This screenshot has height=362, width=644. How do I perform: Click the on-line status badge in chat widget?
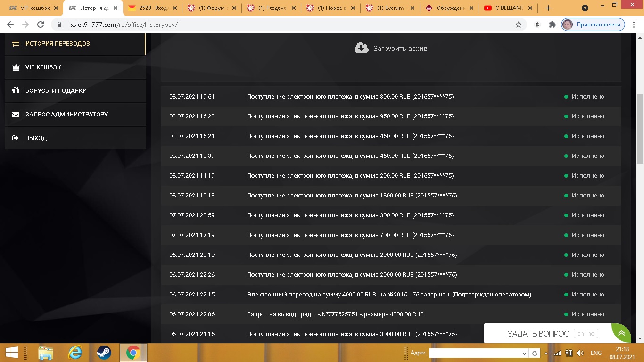586,334
